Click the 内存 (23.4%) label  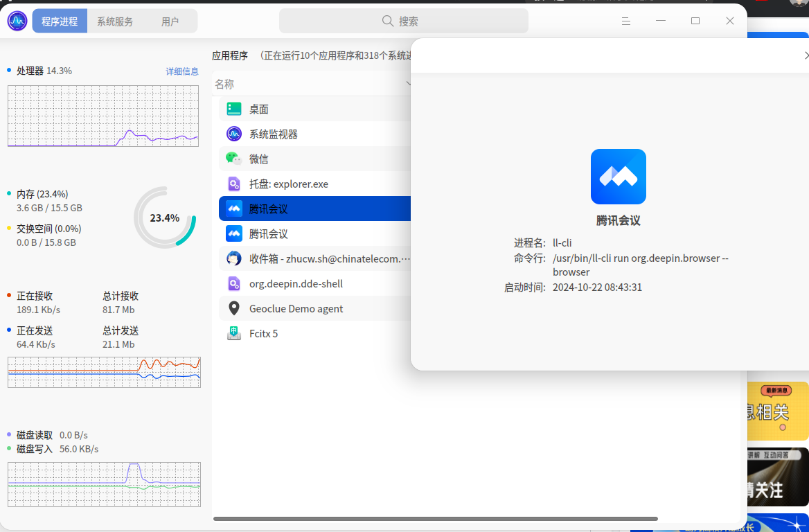pos(42,194)
